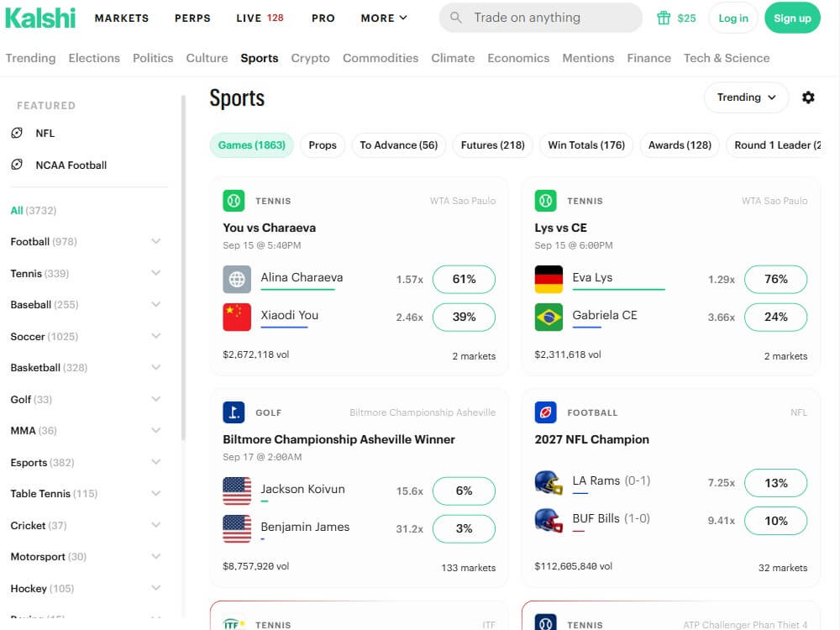Image resolution: width=840 pixels, height=630 pixels.
Task: Click Xiaodi You's China flag icon
Action: 237,318
